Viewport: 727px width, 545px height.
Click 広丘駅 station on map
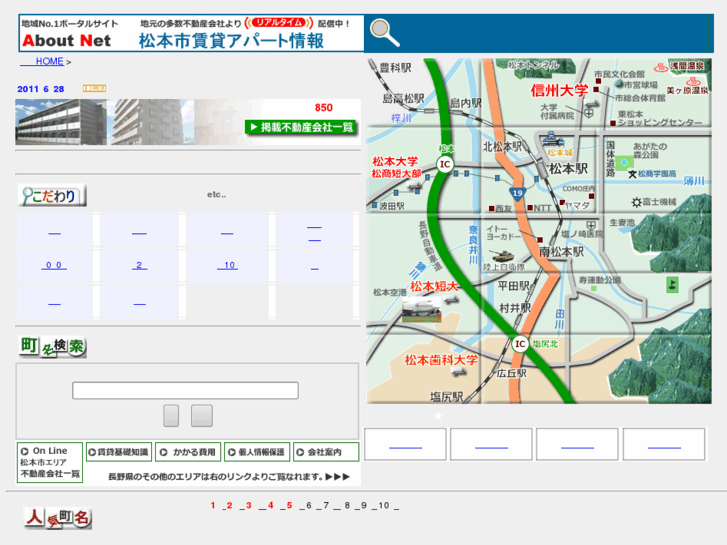(511, 373)
